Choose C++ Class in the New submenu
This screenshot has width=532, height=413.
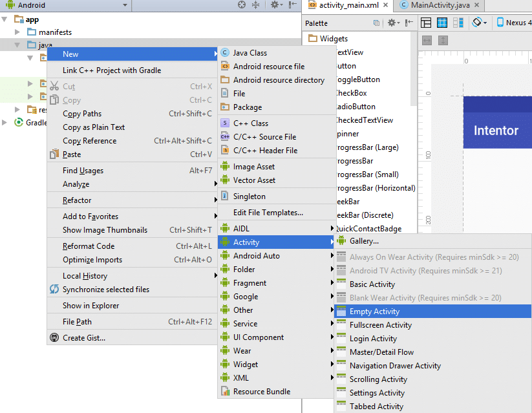pyautogui.click(x=277, y=123)
